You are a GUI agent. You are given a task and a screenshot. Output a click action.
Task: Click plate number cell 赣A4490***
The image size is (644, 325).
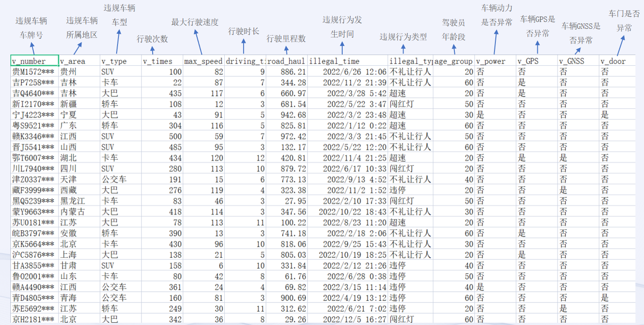coord(35,287)
